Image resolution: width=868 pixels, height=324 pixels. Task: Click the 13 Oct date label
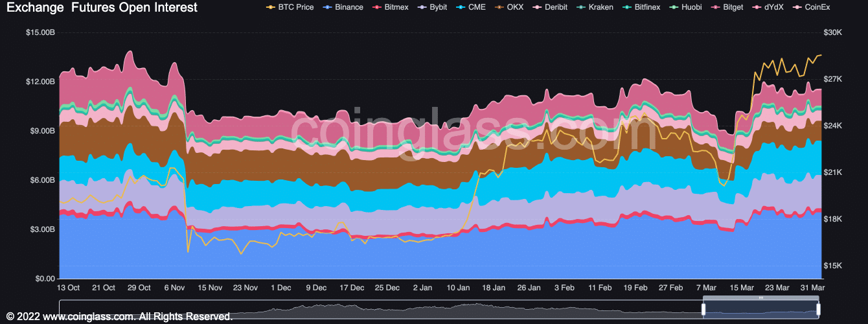[68, 288]
